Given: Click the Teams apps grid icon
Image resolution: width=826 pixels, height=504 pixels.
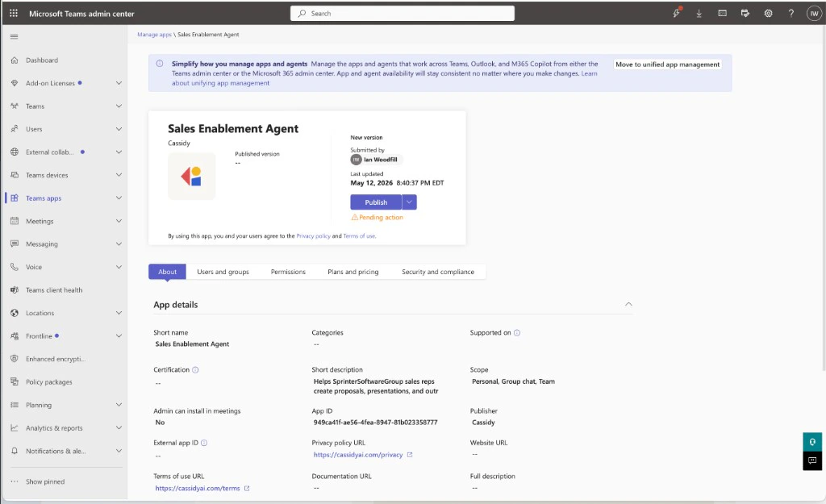Looking at the screenshot, I should (15, 198).
